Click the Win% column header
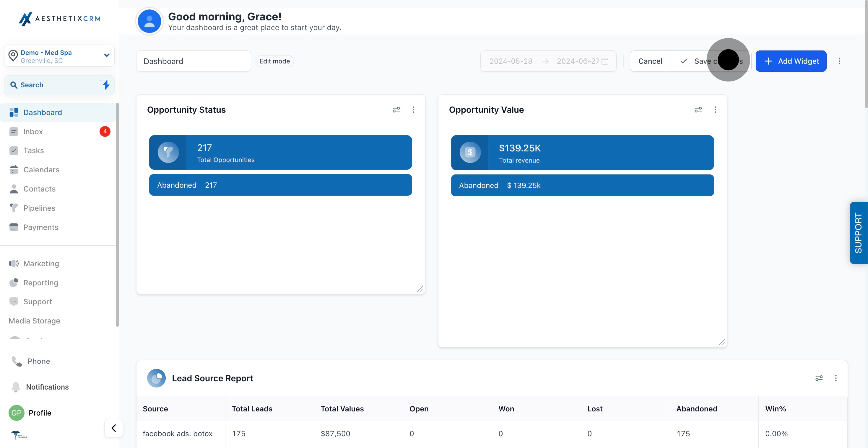Viewport: 868px width, 448px height. (803, 409)
